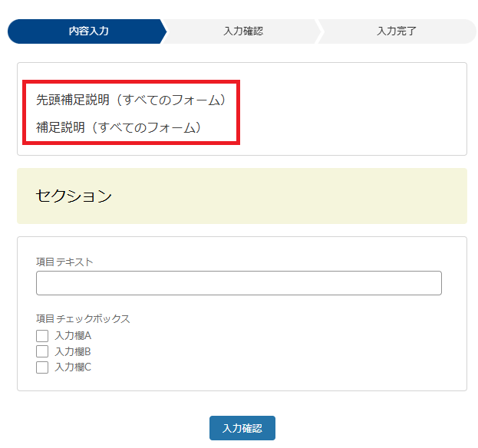Click the chevron separator before the 入力完了 step
Image resolution: width=478 pixels, height=448 pixels.
pos(318,31)
